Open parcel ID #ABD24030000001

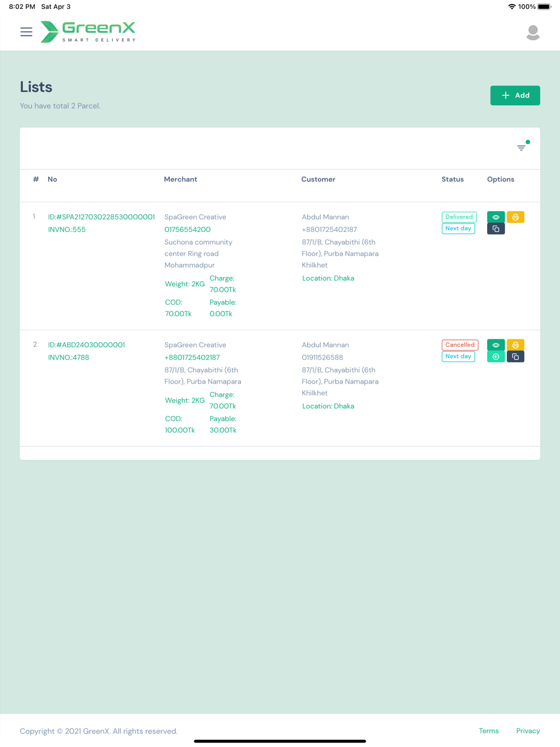[87, 345]
